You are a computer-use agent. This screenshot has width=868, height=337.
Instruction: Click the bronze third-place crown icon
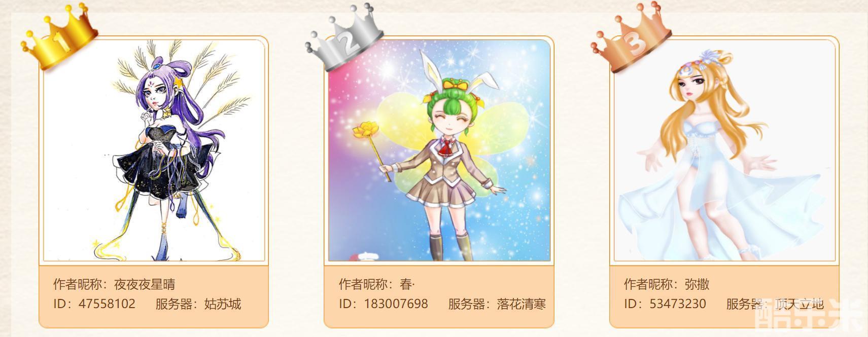632,36
